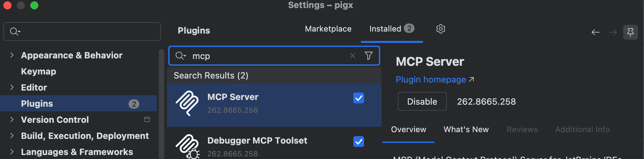
Task: Go forward with the right arrow
Action: 613,32
